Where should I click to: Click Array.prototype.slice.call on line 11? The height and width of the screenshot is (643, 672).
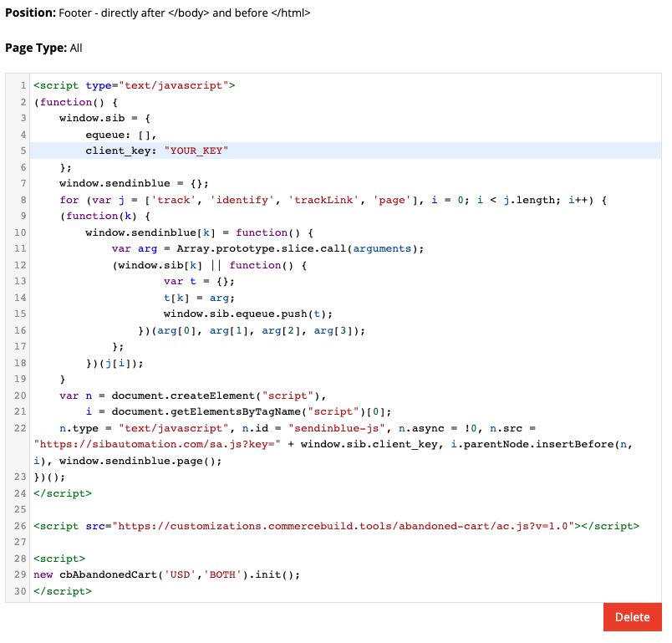pyautogui.click(x=262, y=248)
